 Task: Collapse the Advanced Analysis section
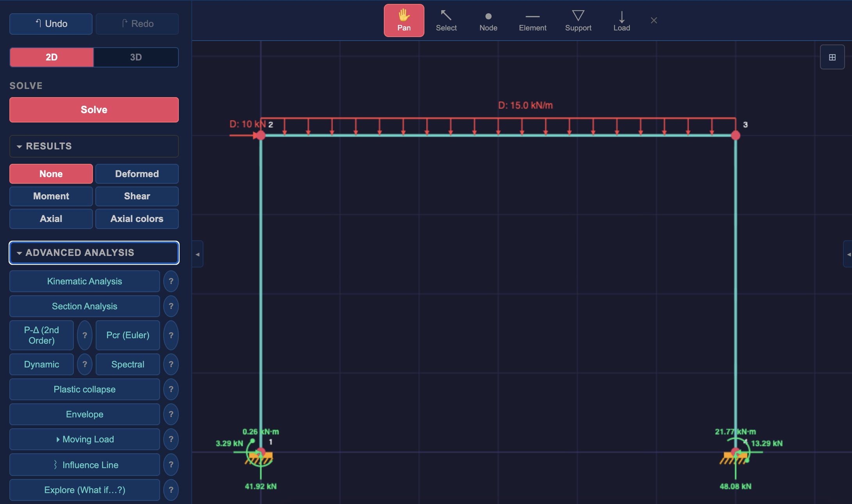pyautogui.click(x=94, y=253)
